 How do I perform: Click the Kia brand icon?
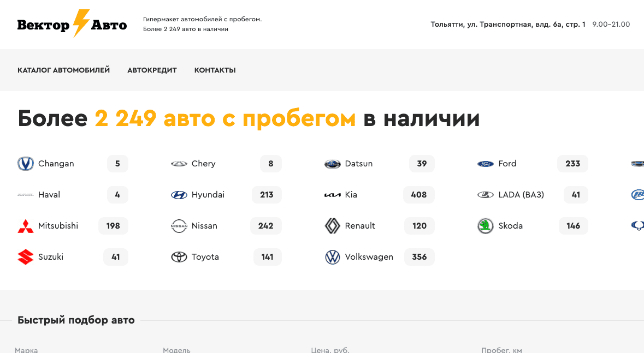pyautogui.click(x=333, y=194)
